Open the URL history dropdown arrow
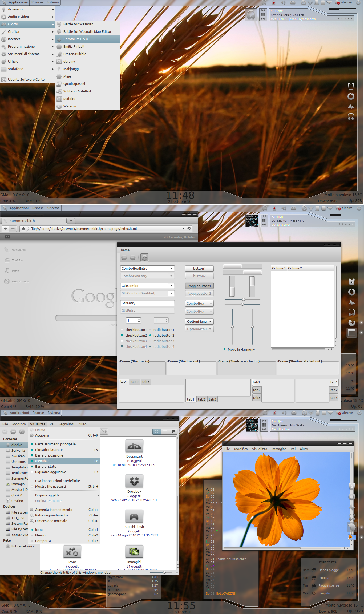364x614 pixels. pyautogui.click(x=183, y=229)
